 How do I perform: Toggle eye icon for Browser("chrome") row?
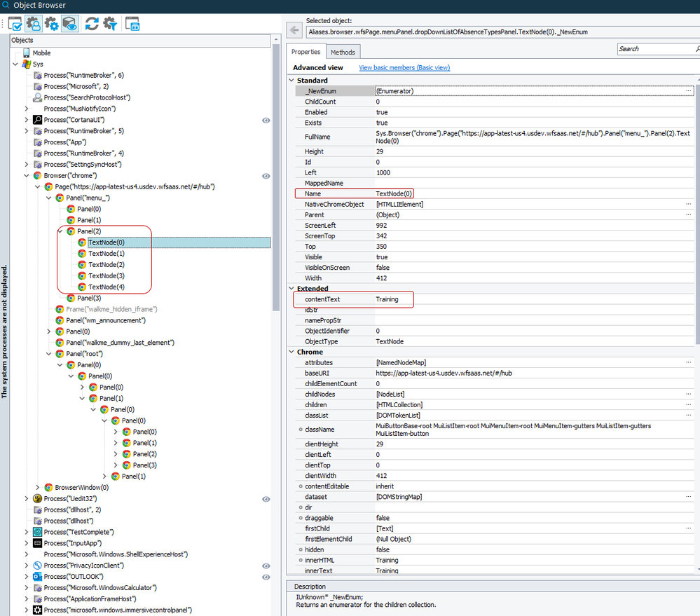pos(266,176)
